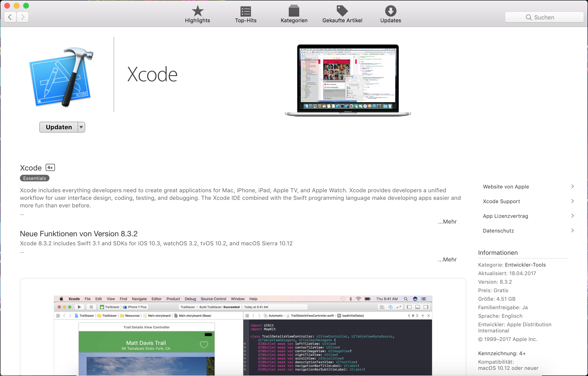Open Gekaufte Artikel tag tab
The image size is (588, 376).
(342, 14)
